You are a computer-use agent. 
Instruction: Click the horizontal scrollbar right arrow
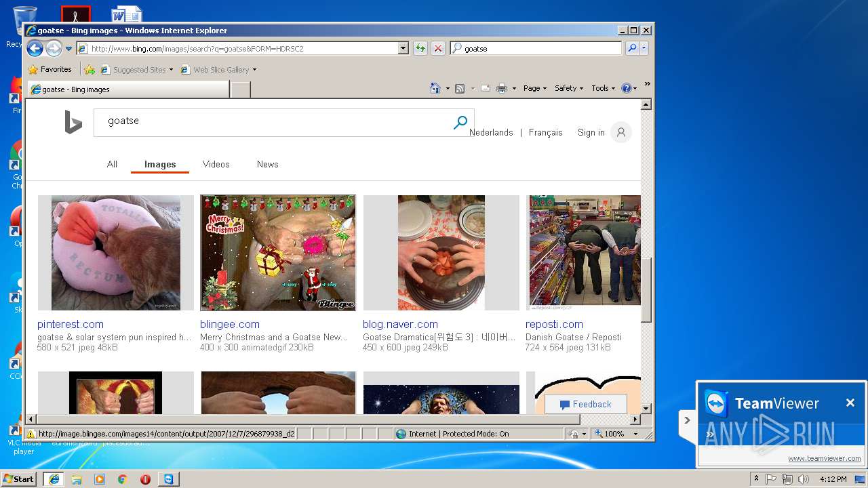click(635, 420)
